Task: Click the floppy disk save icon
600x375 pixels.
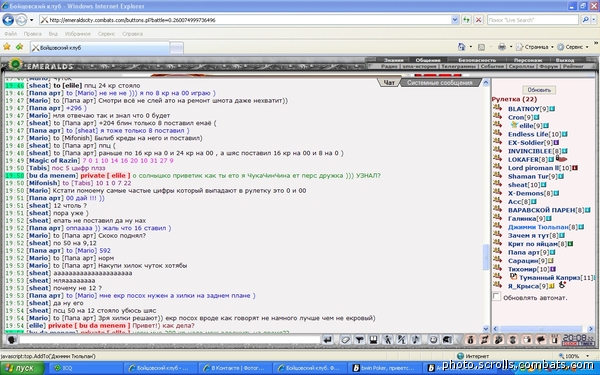Action: click(373, 340)
